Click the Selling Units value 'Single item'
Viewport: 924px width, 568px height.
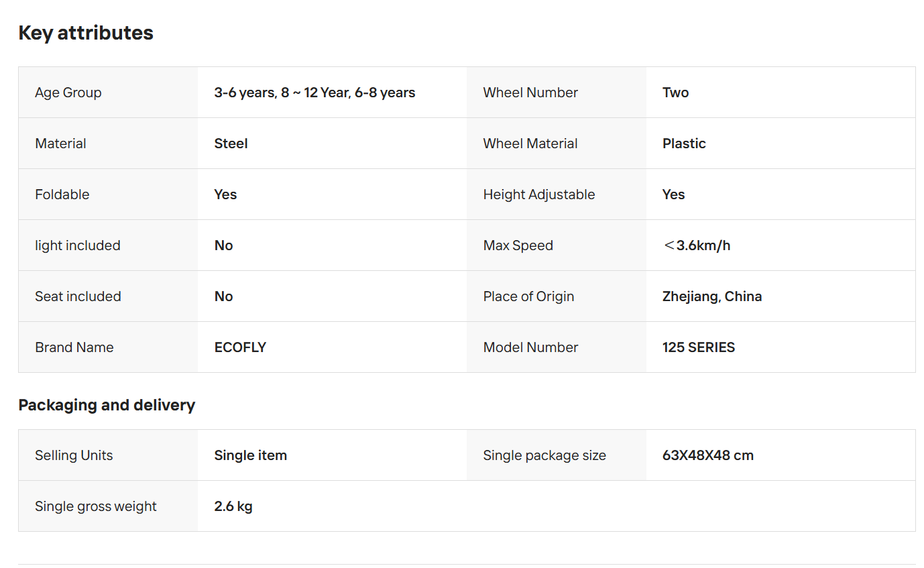point(250,455)
